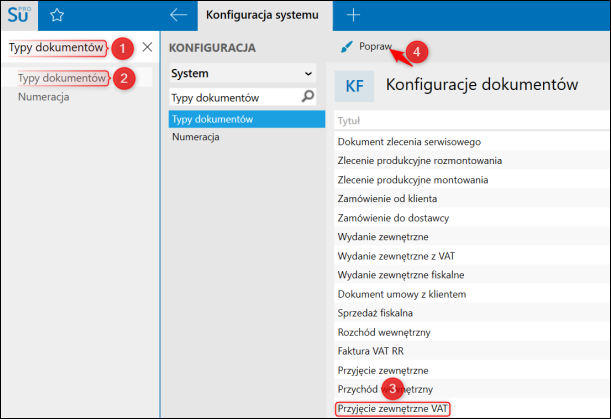This screenshot has height=419, width=611.
Task: Open Numeracja in configuration list
Action: pyautogui.click(x=197, y=137)
